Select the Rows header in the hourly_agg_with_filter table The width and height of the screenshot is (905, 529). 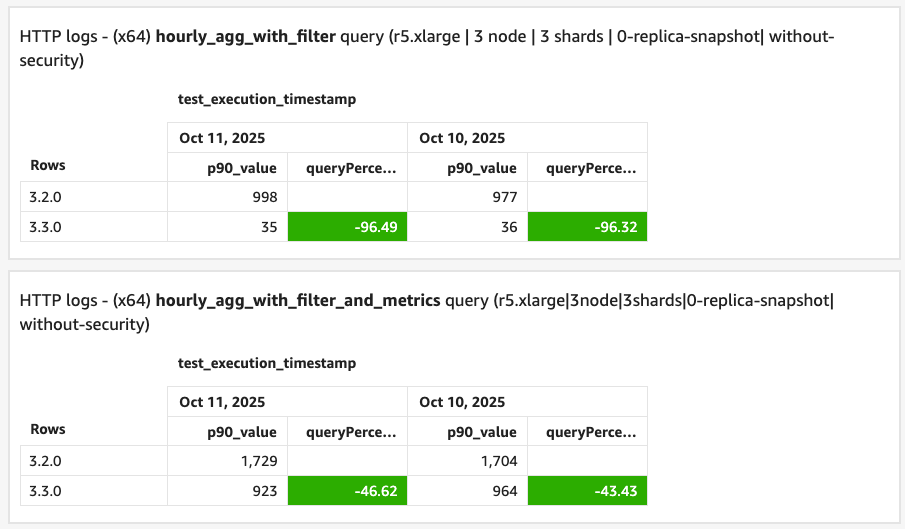[x=48, y=165]
